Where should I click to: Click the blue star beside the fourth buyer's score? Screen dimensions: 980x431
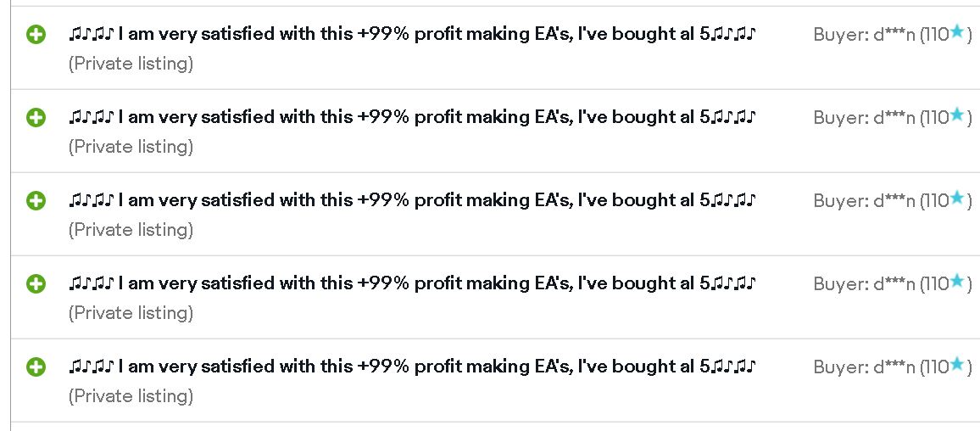click(x=957, y=282)
